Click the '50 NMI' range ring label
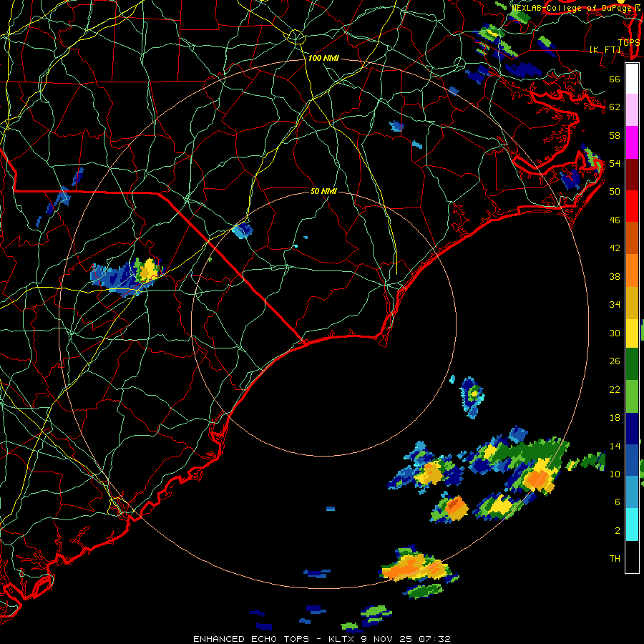644x644 pixels. 323,191
